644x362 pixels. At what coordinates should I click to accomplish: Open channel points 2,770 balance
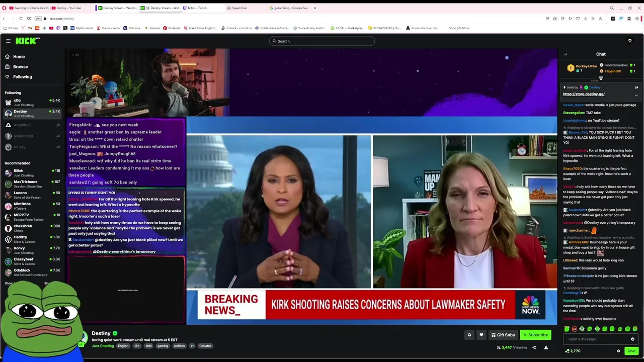click(573, 351)
